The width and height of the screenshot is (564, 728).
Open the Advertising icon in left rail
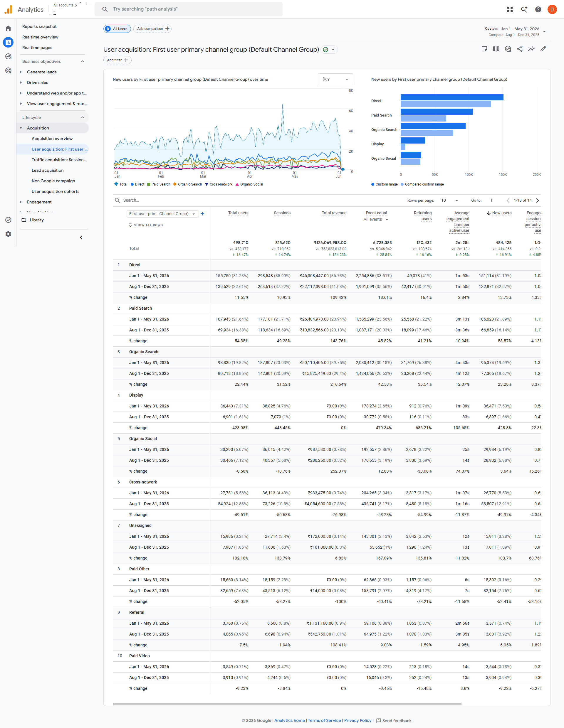[x=8, y=71]
